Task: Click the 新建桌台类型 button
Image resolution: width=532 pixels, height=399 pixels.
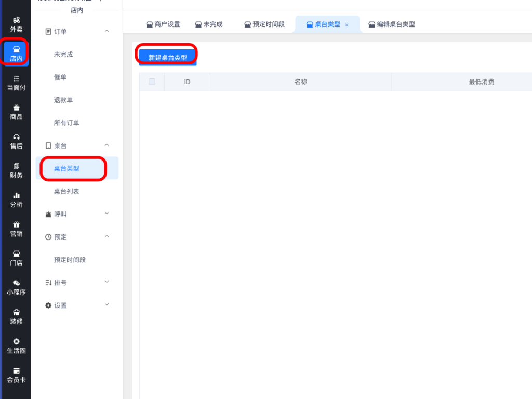Action: pos(167,57)
